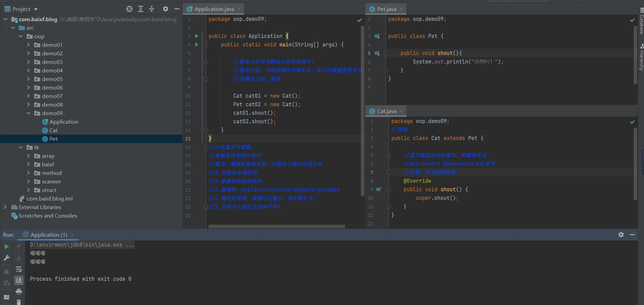Click the layout icon in Run sidebar
This screenshot has width=644, height=305.
[6, 297]
